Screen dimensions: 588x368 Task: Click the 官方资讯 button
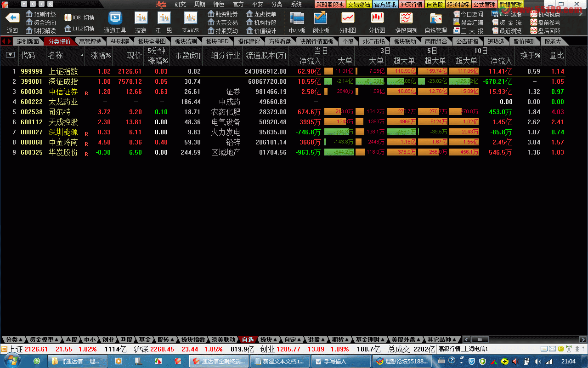(x=385, y=5)
